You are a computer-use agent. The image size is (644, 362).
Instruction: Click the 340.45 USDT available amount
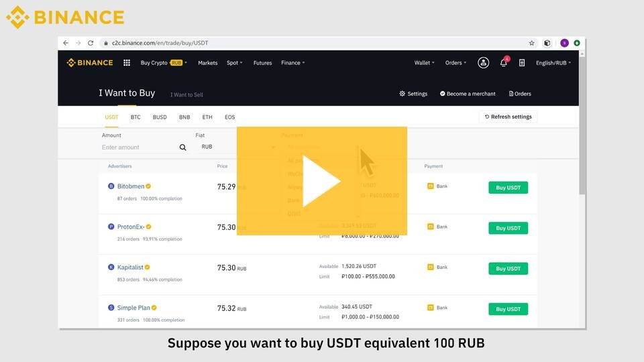(356, 306)
